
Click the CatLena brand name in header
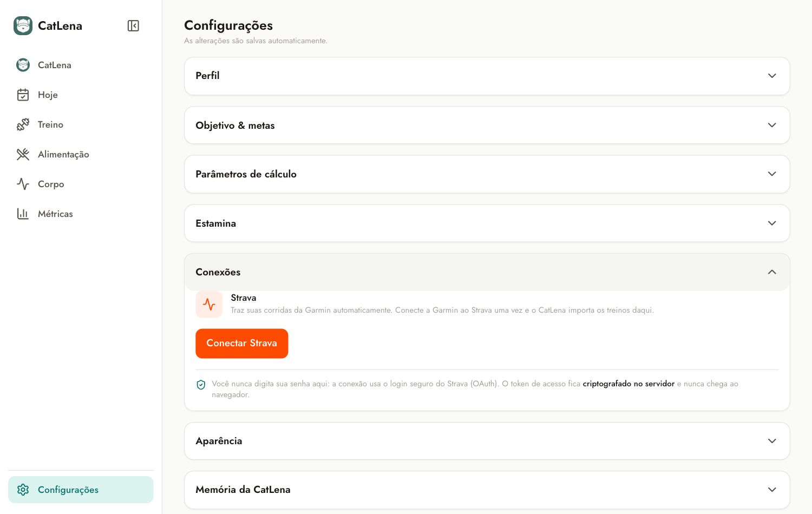pos(60,25)
